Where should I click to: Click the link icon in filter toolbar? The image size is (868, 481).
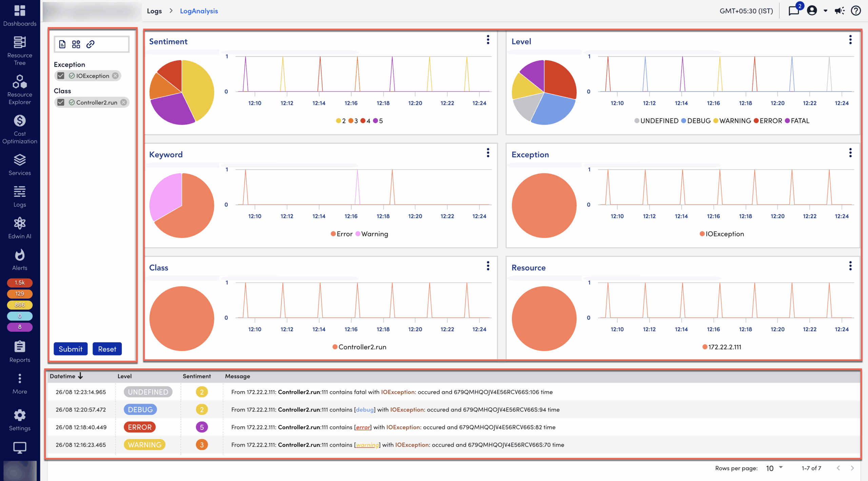[x=90, y=44]
